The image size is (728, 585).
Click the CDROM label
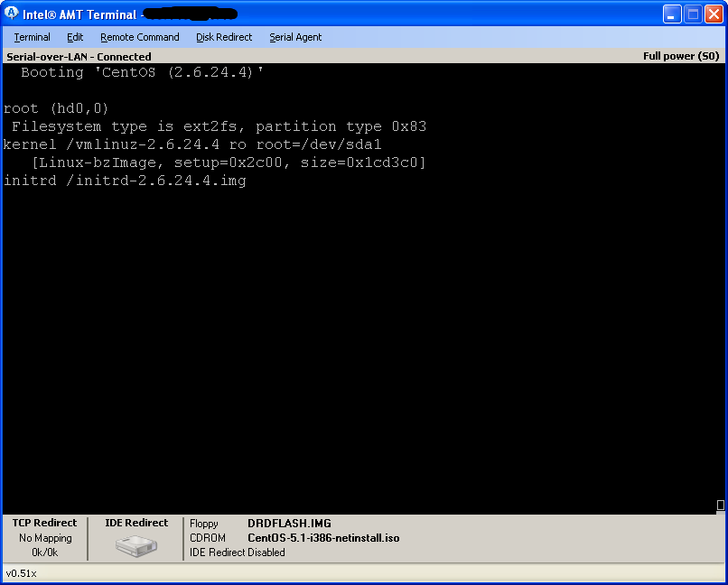click(208, 538)
